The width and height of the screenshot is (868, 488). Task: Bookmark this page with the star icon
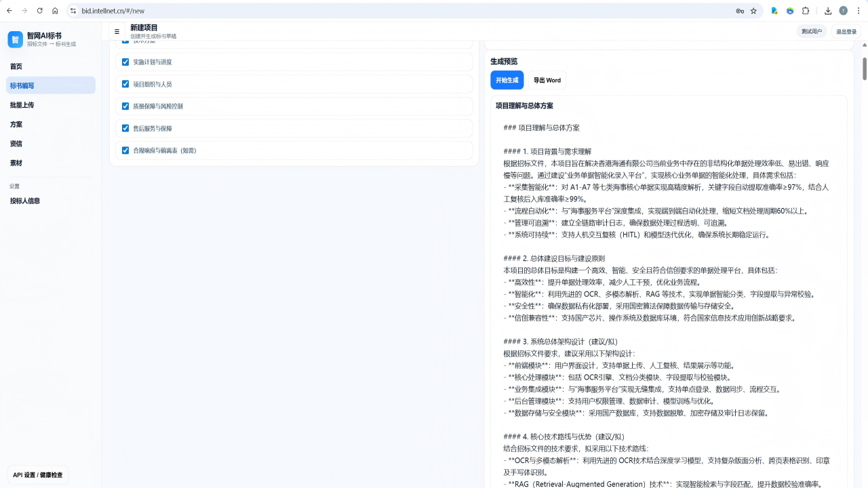tap(753, 11)
